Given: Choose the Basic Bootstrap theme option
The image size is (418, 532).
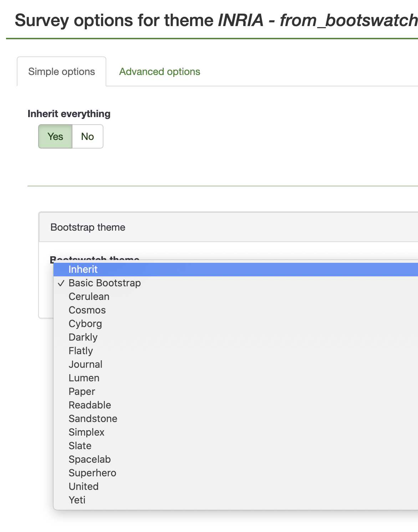Looking at the screenshot, I should [x=104, y=283].
